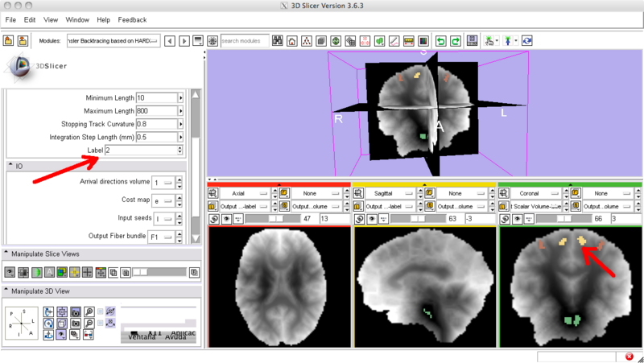Click the module history forward arrow
The image size is (644, 363).
pyautogui.click(x=184, y=40)
